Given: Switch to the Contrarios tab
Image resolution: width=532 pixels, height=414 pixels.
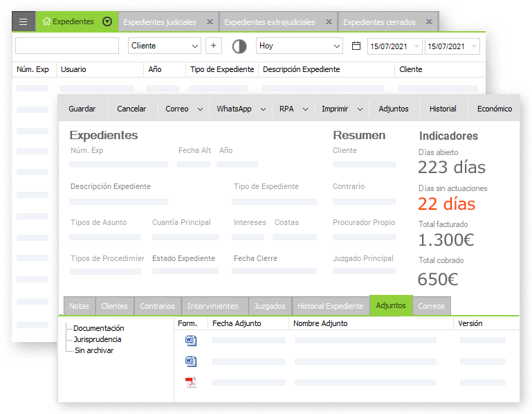Looking at the screenshot, I should click(x=158, y=306).
